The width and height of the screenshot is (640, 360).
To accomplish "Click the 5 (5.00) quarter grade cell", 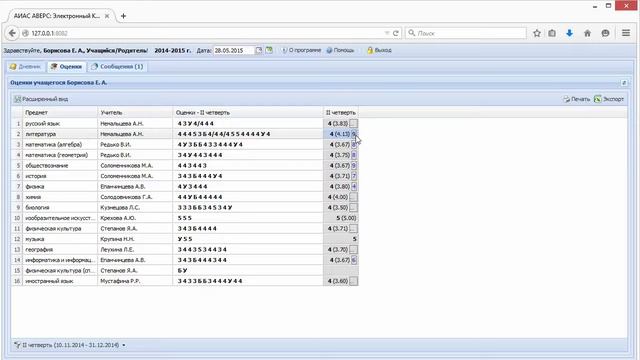I will (x=341, y=218).
